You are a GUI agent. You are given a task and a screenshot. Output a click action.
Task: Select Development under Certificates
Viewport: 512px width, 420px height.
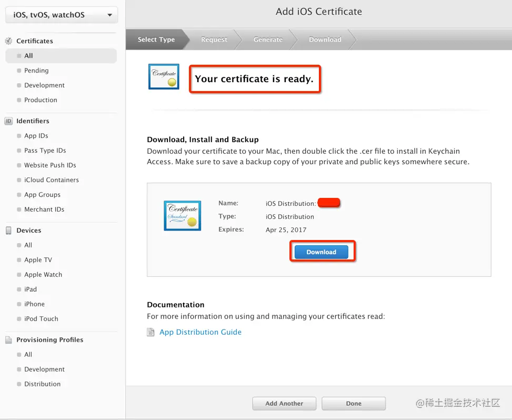pyautogui.click(x=44, y=85)
